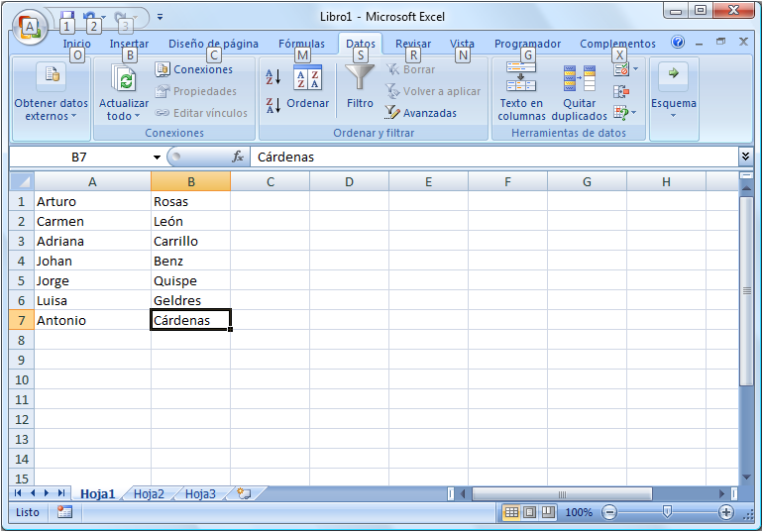Open Conexiones workbook connections
The height and width of the screenshot is (532, 763).
coord(193,69)
